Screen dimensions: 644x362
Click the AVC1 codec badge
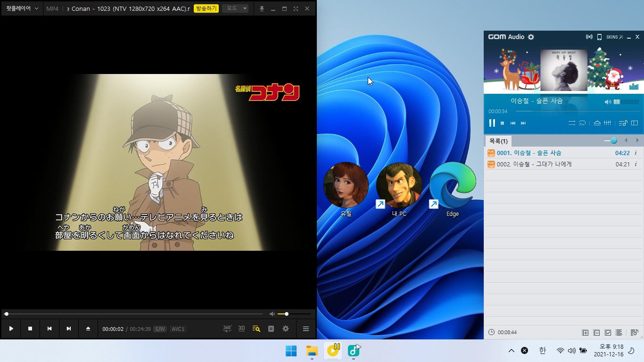click(x=178, y=329)
